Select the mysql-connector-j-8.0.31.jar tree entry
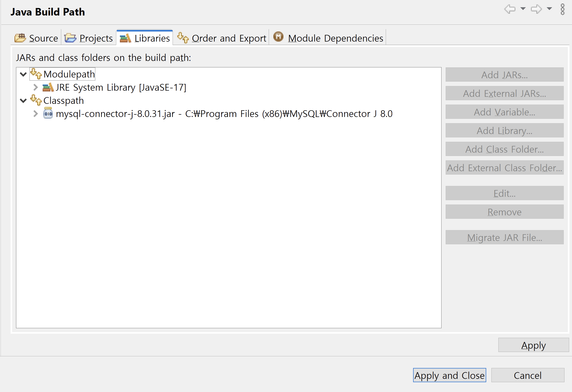Screen dimensions: 572x392 [x=181, y=114]
